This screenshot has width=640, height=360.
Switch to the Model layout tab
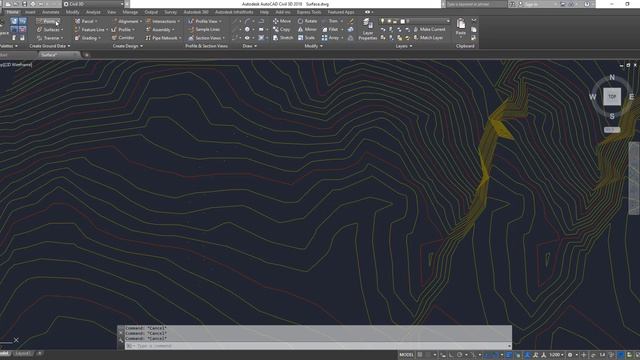click(x=5, y=353)
